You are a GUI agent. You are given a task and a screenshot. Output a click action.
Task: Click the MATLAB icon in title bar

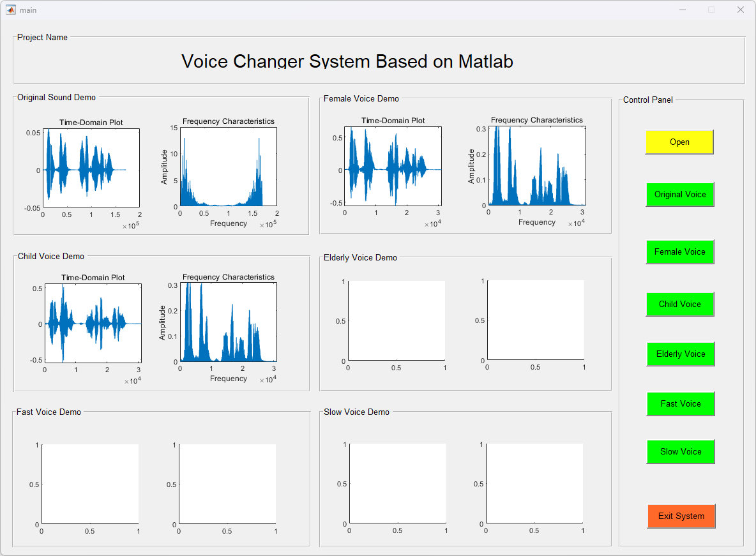(11, 10)
